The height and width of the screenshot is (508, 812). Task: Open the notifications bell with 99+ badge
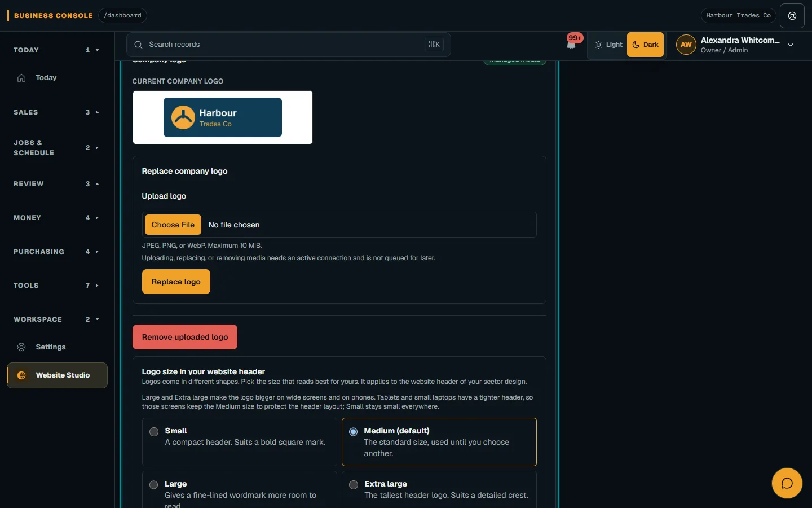[572, 44]
